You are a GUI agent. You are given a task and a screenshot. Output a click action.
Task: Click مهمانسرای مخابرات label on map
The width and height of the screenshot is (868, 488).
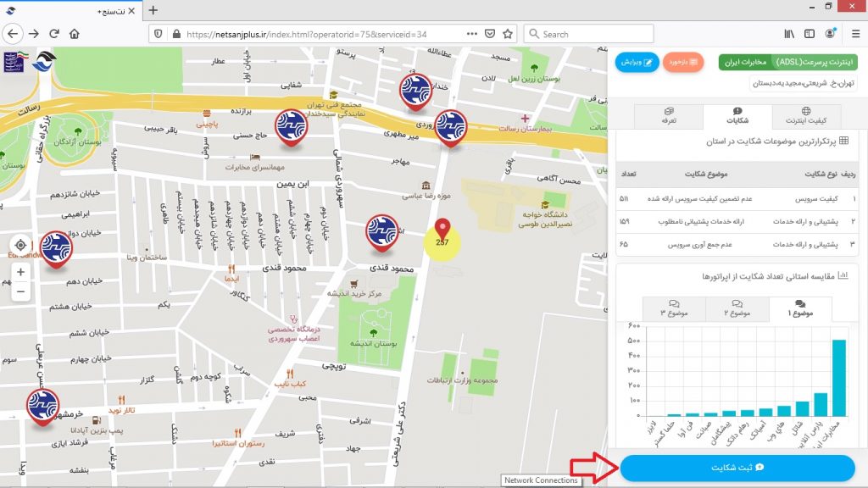254,167
